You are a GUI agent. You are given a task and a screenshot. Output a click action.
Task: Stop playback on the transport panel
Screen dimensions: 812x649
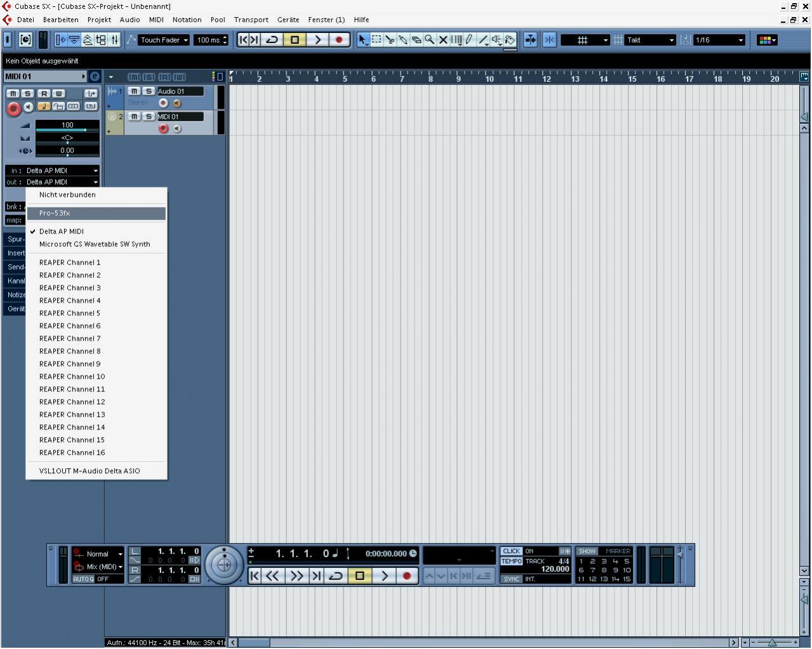click(x=360, y=576)
